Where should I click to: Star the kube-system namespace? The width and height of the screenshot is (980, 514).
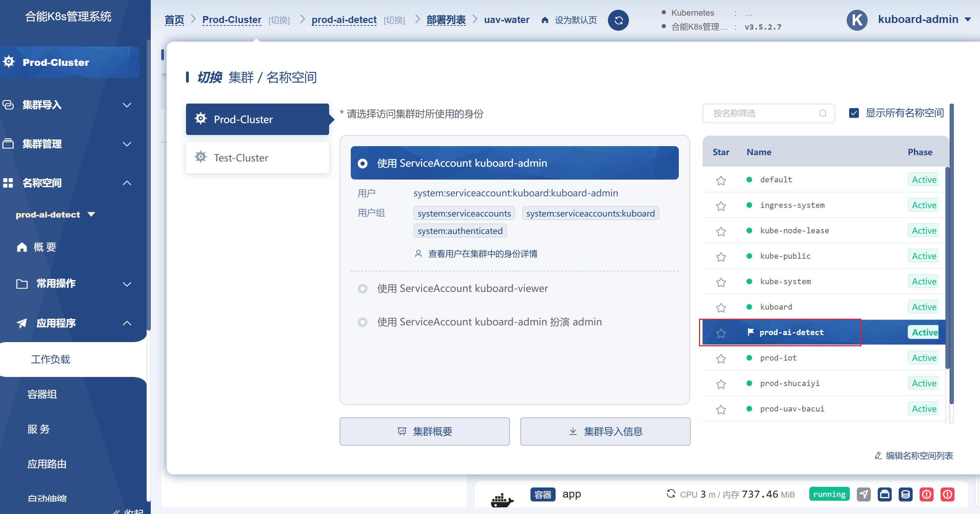721,282
